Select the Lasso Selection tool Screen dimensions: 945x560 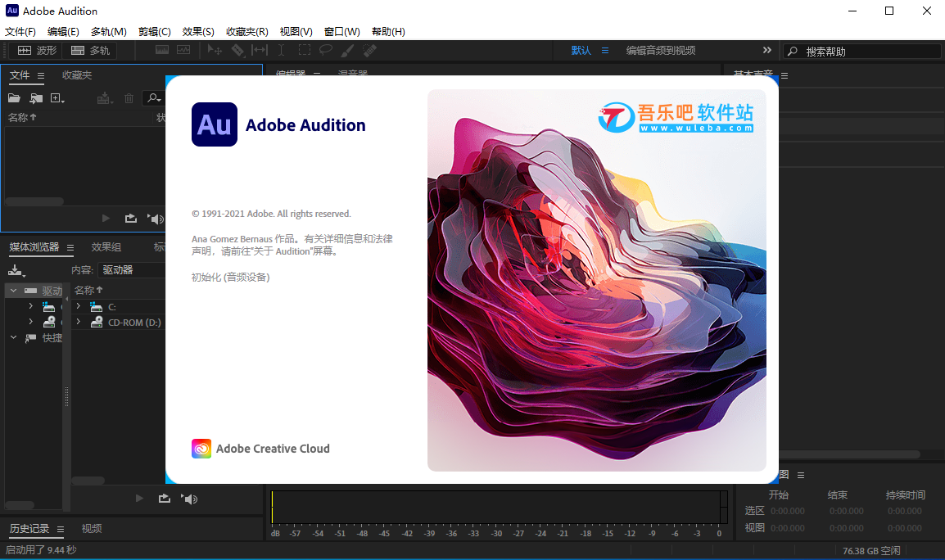tap(325, 50)
